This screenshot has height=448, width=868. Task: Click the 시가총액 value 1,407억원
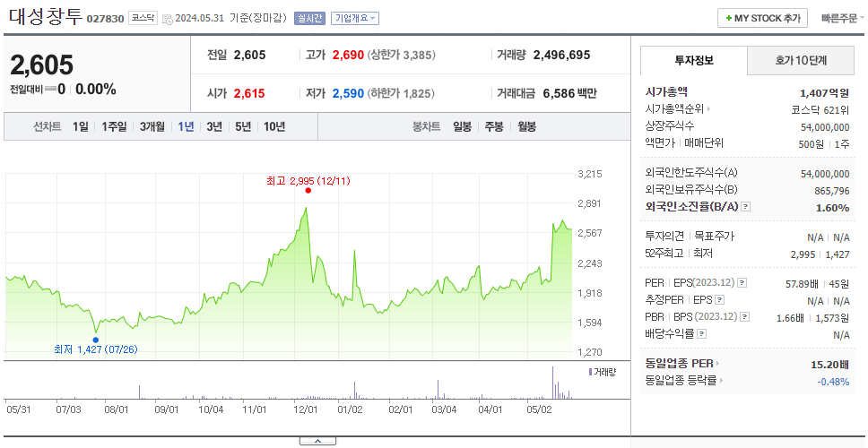tap(825, 93)
